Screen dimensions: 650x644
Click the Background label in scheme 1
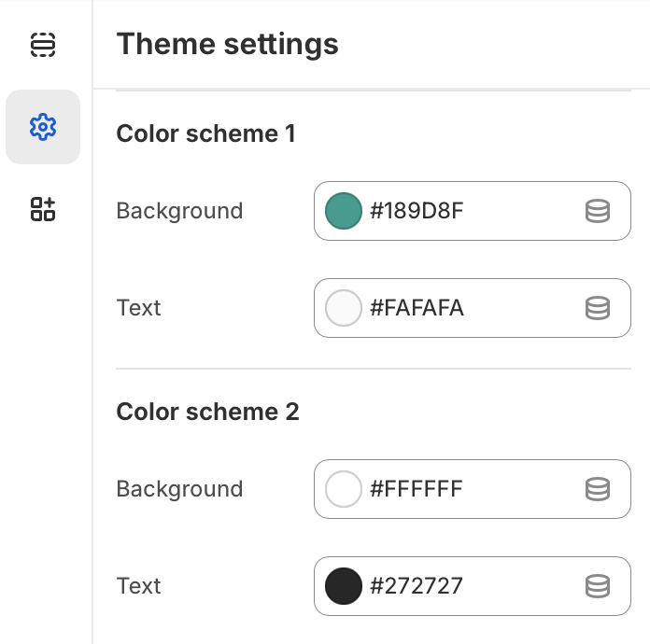pyautogui.click(x=179, y=211)
